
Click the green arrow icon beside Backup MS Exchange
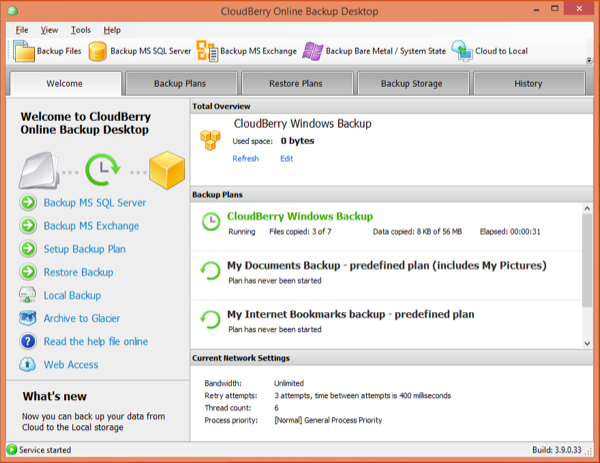coord(28,225)
